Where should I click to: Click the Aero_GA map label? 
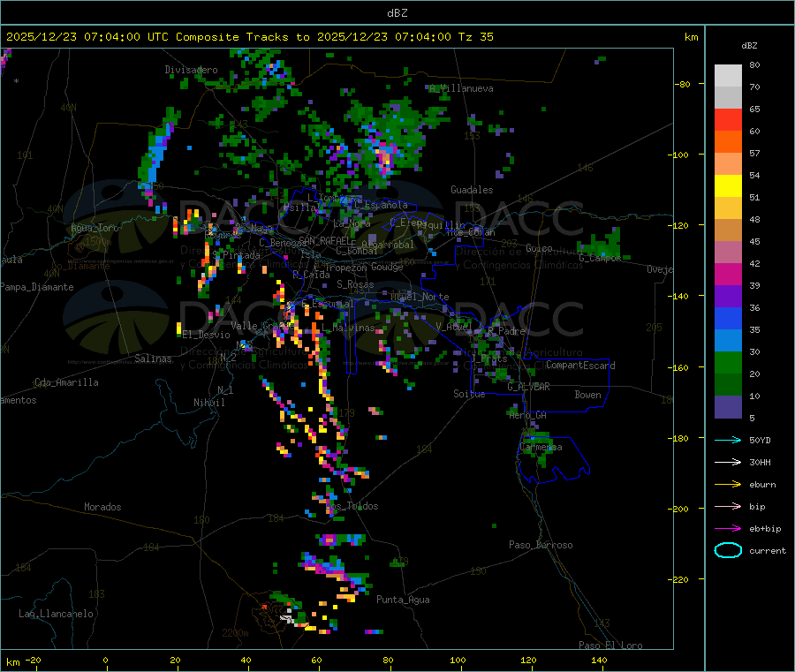pos(527,416)
